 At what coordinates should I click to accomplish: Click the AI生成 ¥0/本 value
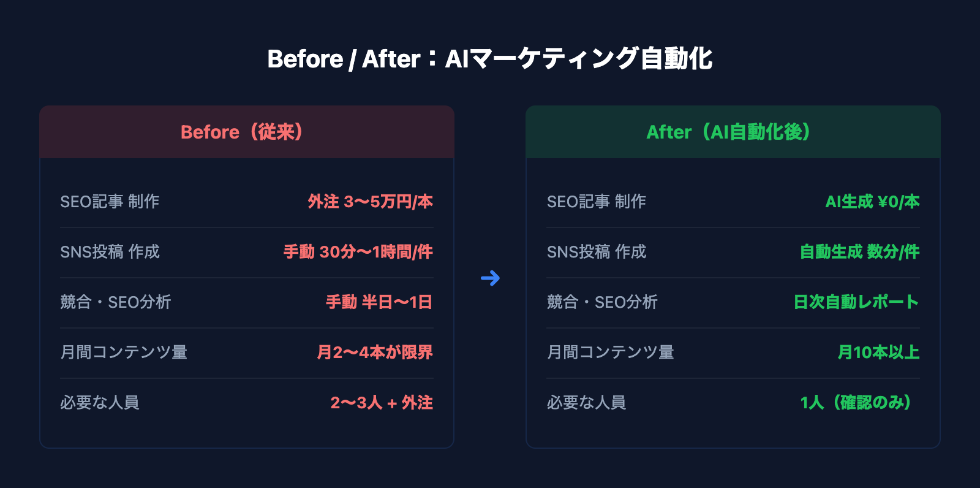coord(872,202)
